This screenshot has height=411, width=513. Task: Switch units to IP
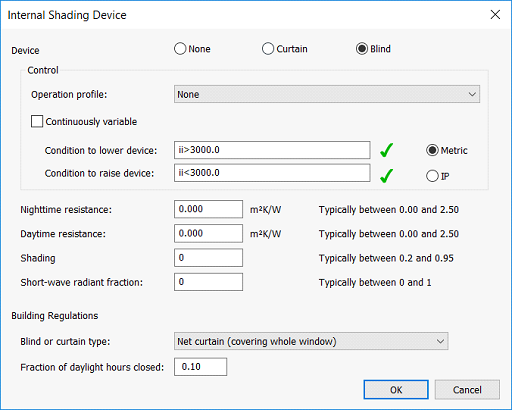432,176
